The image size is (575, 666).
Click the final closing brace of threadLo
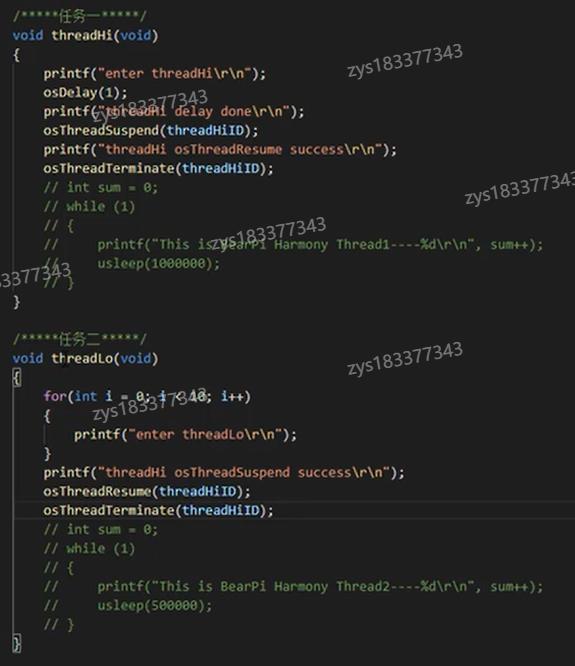pos(17,643)
